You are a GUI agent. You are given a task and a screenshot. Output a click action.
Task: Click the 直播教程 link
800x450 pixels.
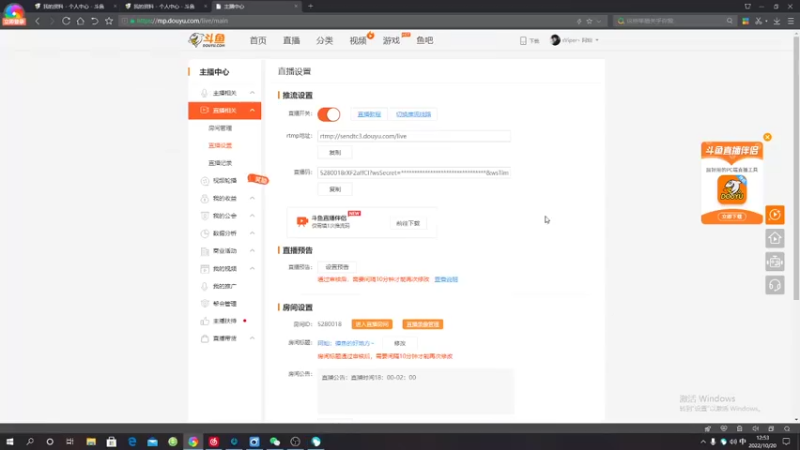point(369,114)
